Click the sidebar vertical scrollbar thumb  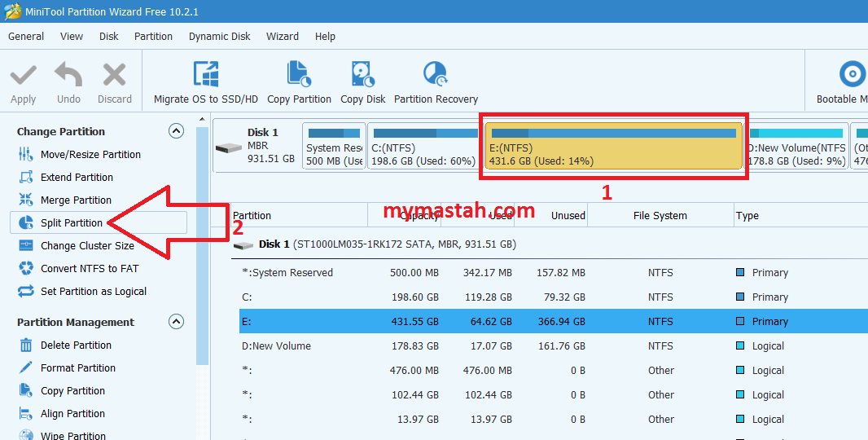pyautogui.click(x=202, y=245)
